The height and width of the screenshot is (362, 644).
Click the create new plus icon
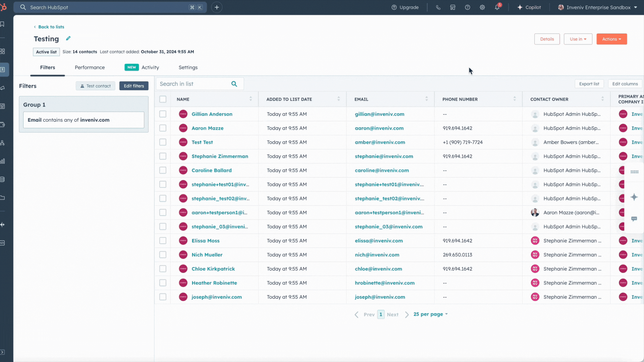coord(217,7)
